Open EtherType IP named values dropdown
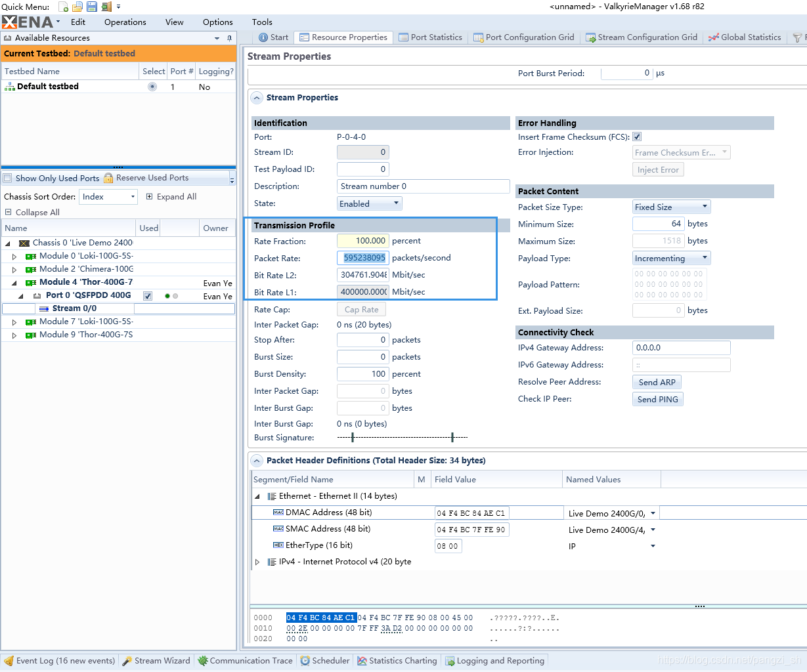 click(653, 546)
